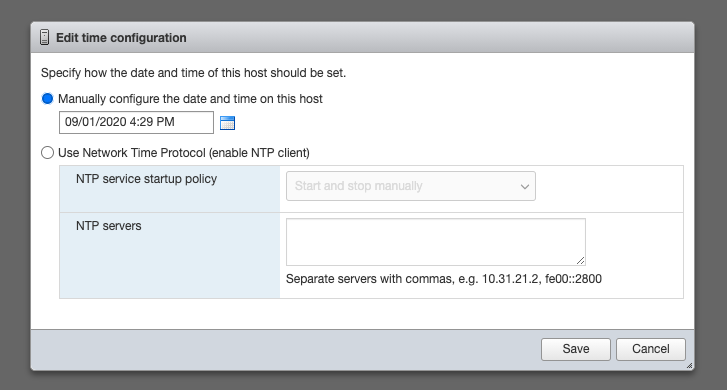Click the NTP servers label

(108, 226)
